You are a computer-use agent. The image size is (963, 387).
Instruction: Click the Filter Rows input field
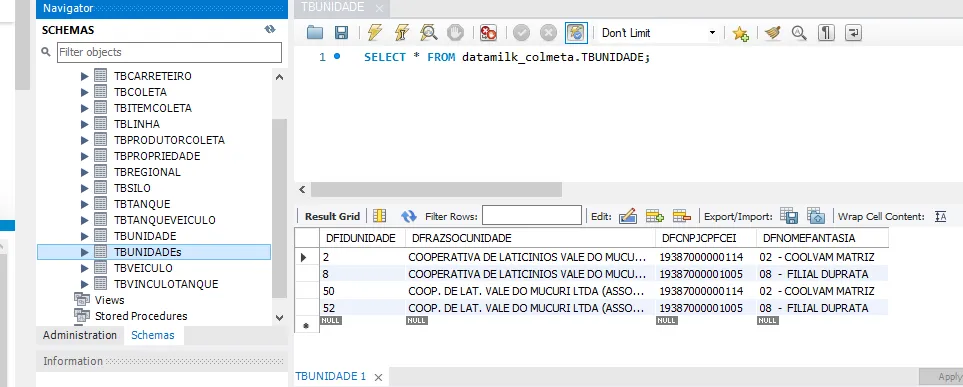pyautogui.click(x=532, y=216)
